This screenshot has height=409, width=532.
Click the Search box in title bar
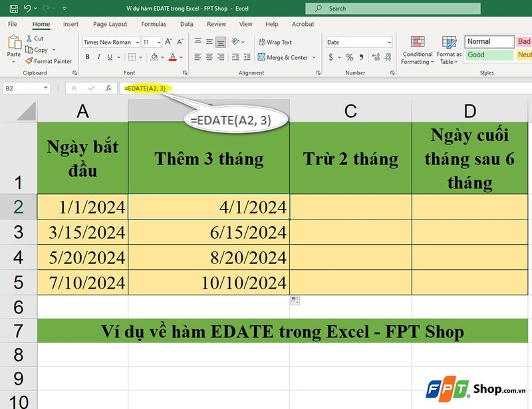pyautogui.click(x=393, y=9)
